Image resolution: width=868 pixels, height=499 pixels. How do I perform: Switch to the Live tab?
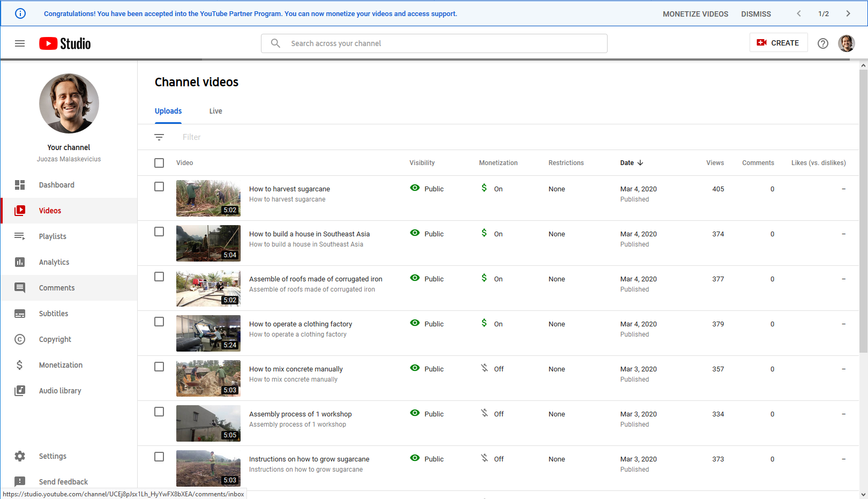[215, 111]
